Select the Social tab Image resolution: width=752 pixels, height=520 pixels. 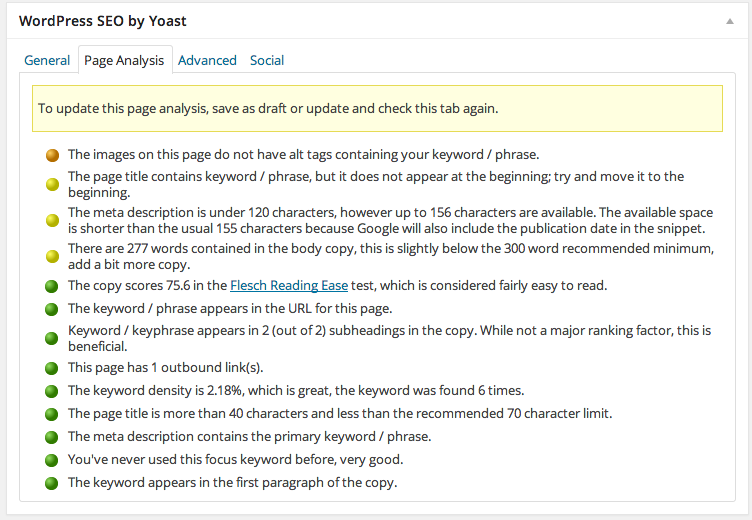(267, 60)
